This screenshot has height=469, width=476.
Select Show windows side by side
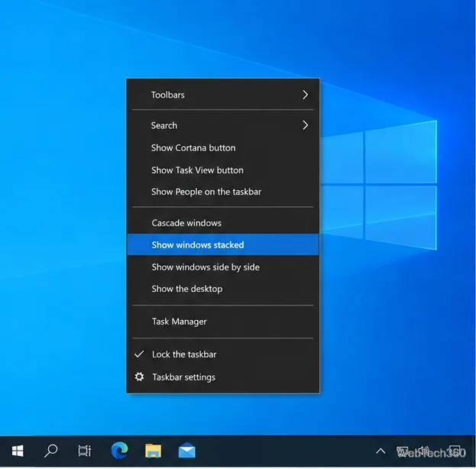pyautogui.click(x=223, y=267)
